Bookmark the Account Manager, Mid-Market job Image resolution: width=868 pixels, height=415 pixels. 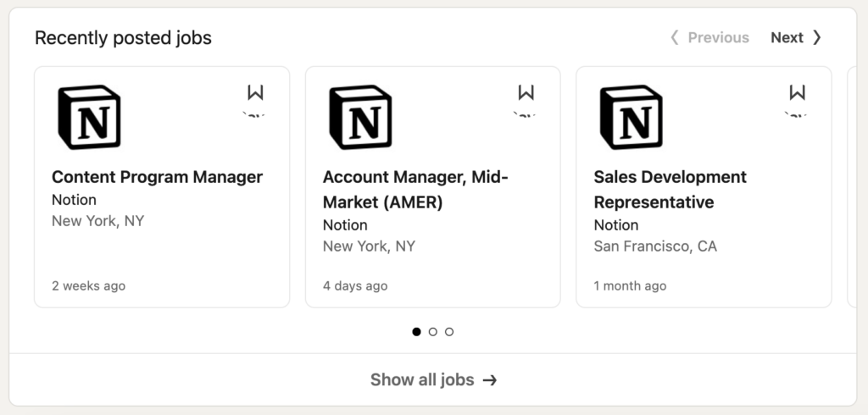pos(526,92)
